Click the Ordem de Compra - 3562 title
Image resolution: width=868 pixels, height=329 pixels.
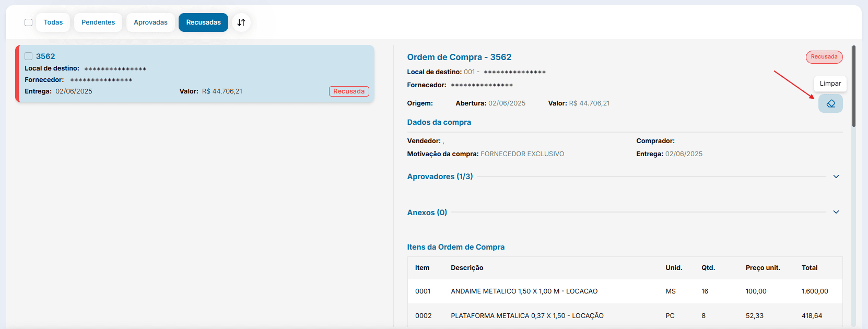tap(459, 57)
